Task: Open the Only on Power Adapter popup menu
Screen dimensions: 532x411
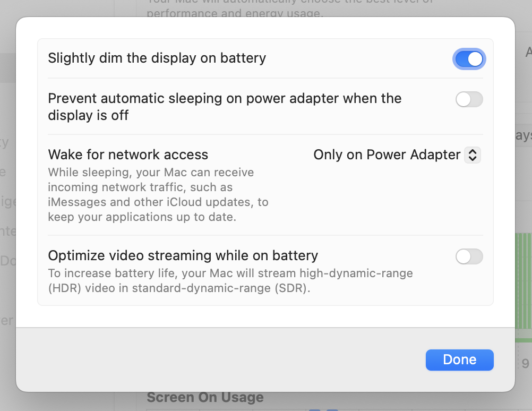Action: pyautogui.click(x=397, y=155)
